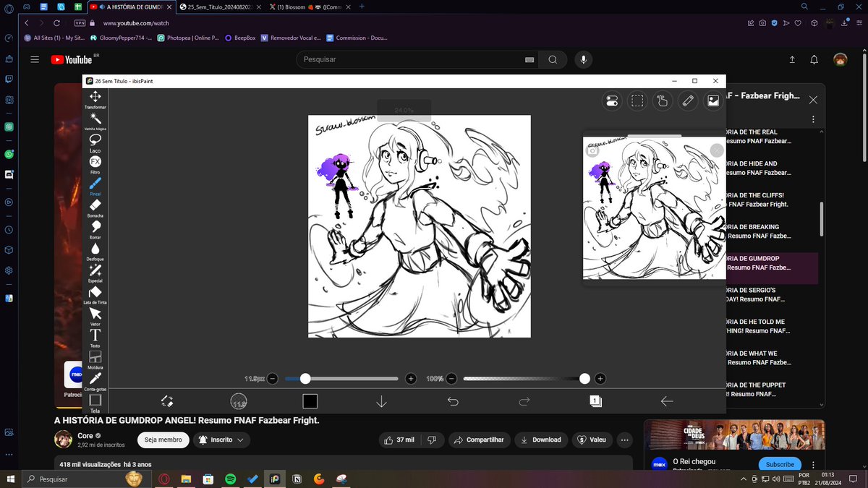Click the down arrow to hide toolbar

click(x=381, y=401)
